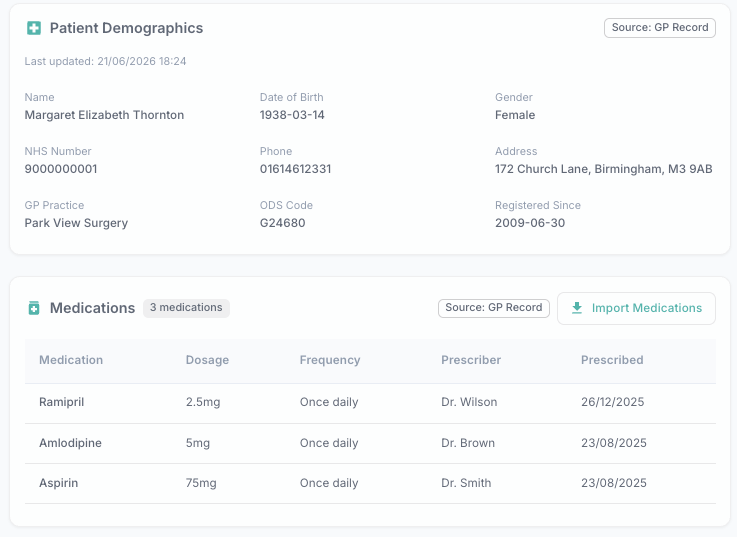Click Once daily in the Ramipril row
This screenshot has width=737, height=537.
pos(329,402)
